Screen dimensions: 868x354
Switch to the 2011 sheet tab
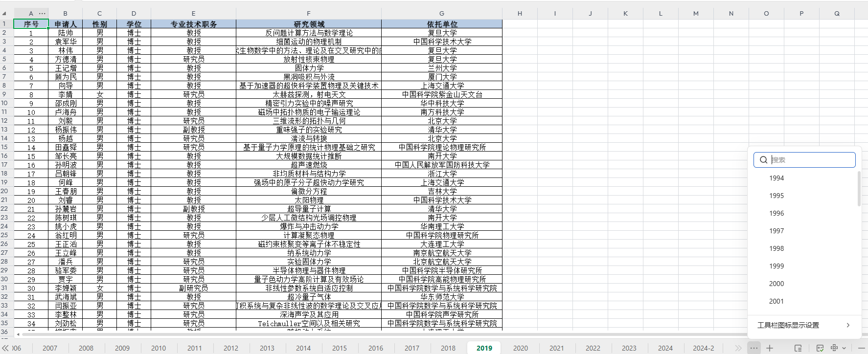(195, 348)
